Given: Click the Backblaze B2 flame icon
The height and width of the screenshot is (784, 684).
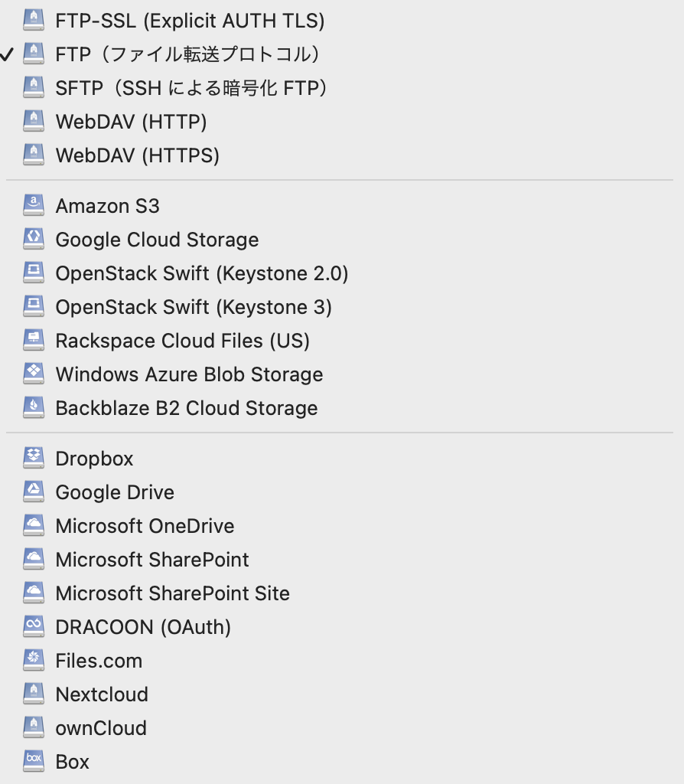Looking at the screenshot, I should tap(34, 407).
